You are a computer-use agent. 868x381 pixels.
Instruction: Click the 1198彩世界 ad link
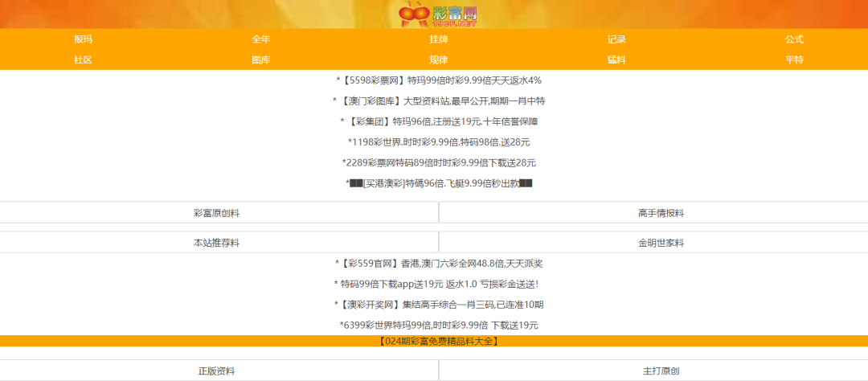(439, 141)
